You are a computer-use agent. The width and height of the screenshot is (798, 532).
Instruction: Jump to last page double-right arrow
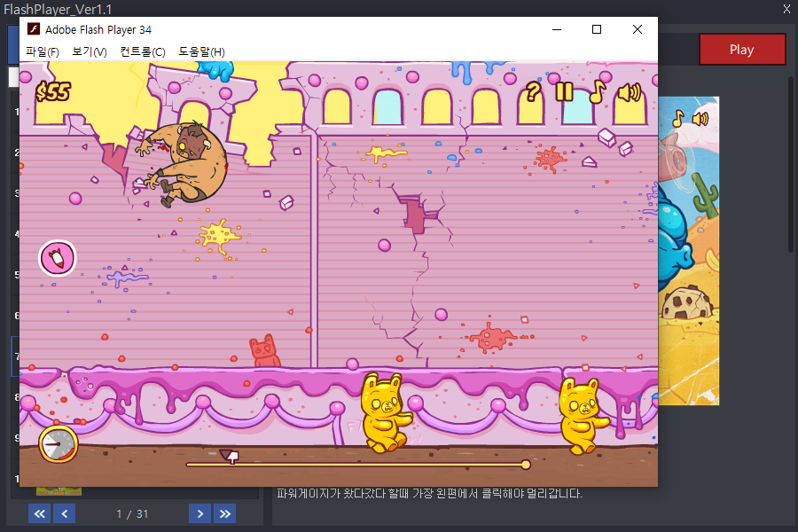click(225, 513)
